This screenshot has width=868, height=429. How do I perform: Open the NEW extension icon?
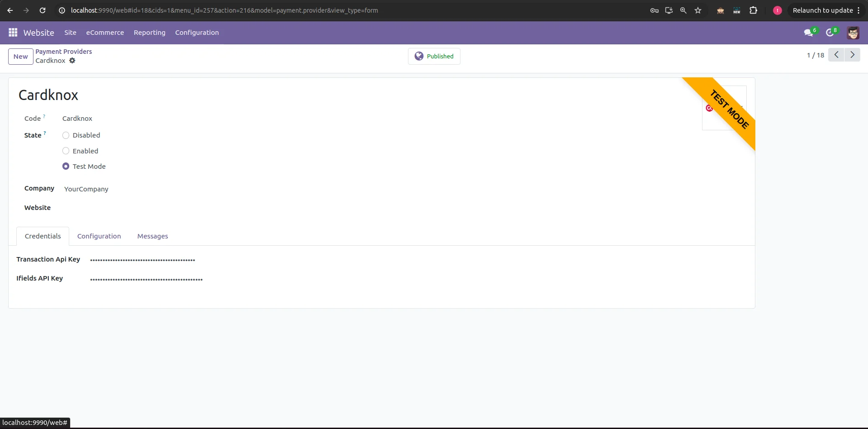(x=737, y=10)
